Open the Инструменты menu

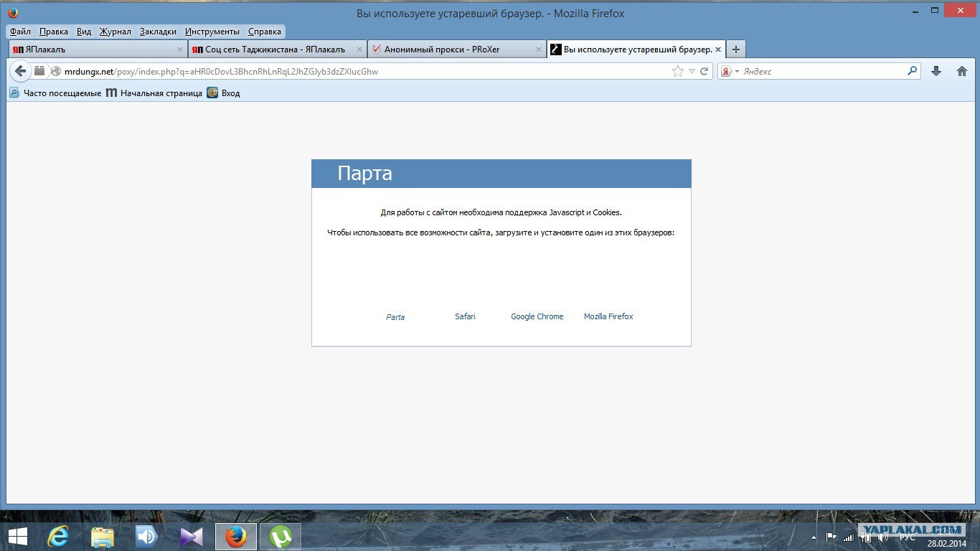pos(212,32)
